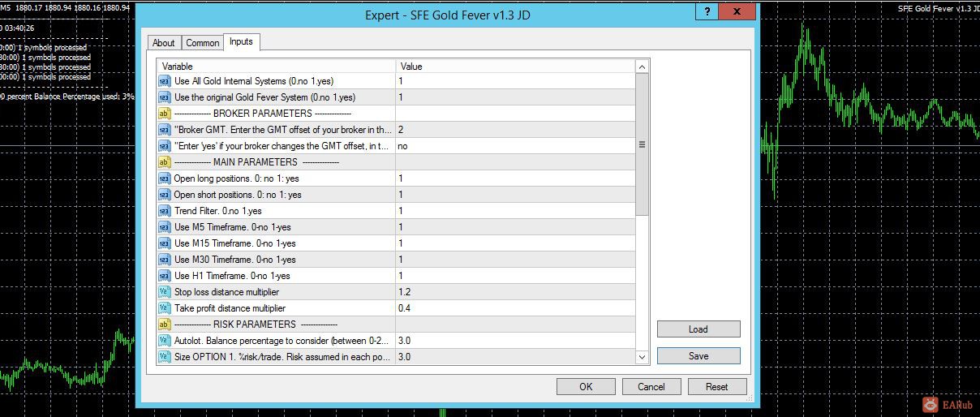Click the inputs list scrollbar thumb
Screen dimensions: 980x417
pos(642,144)
